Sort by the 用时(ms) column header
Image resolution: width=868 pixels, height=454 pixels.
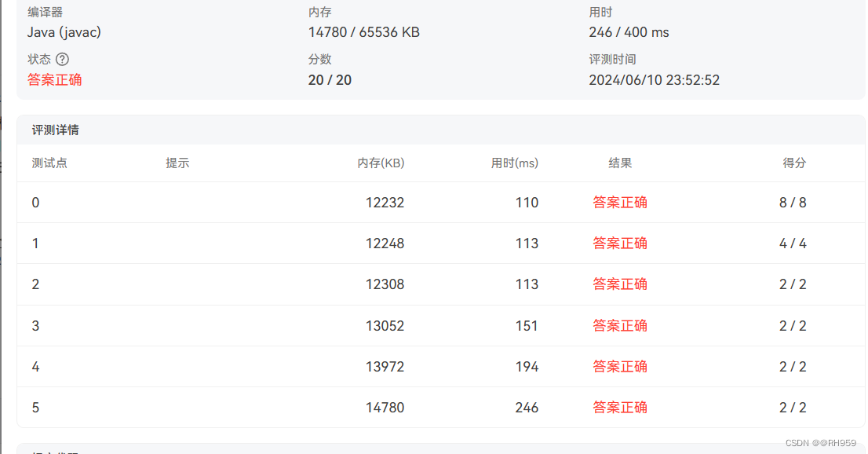coord(515,163)
